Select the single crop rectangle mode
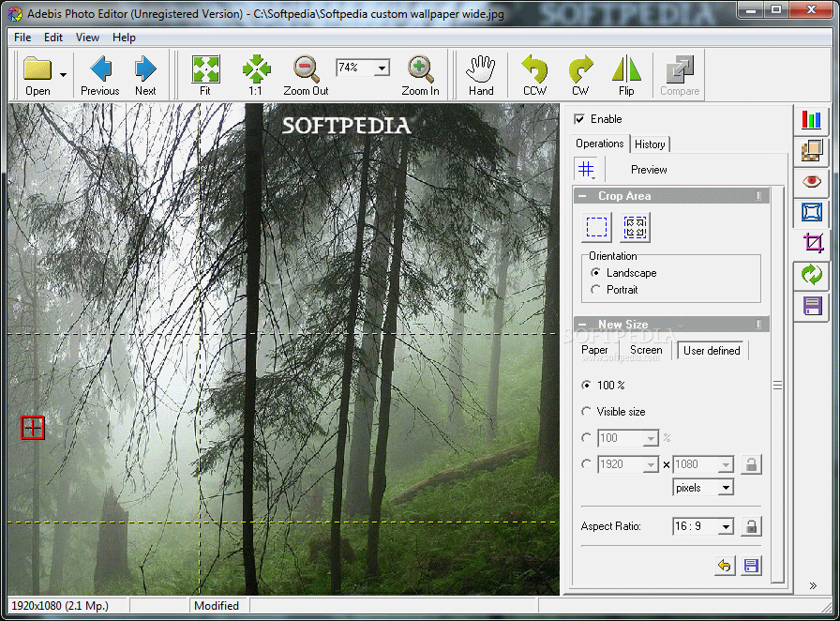The width and height of the screenshot is (840, 621). [596, 227]
